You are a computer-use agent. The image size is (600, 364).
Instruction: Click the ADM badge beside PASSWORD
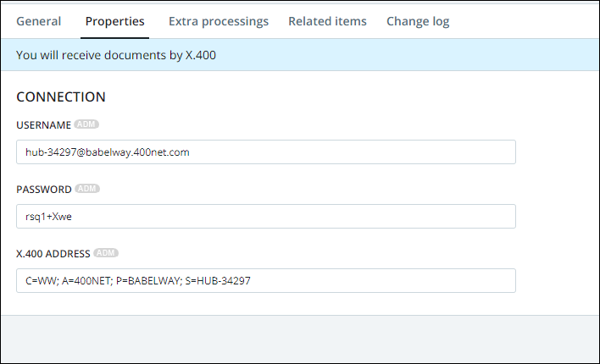coord(87,189)
